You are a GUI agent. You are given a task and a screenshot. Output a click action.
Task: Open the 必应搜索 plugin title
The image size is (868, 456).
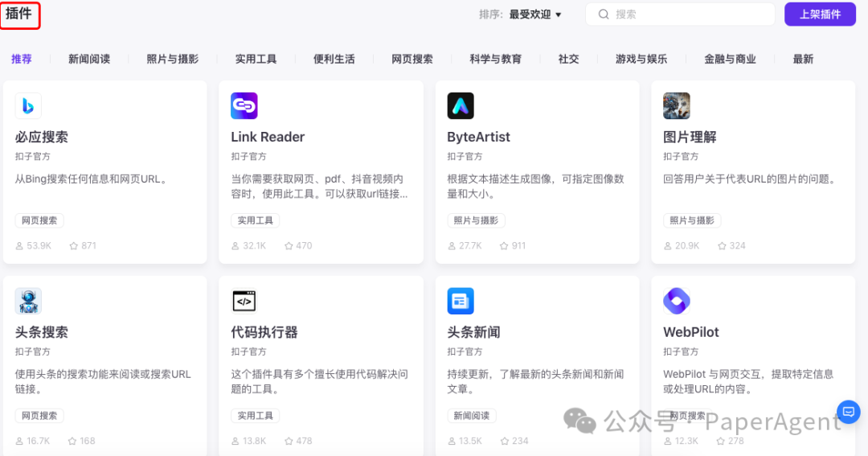tap(42, 137)
